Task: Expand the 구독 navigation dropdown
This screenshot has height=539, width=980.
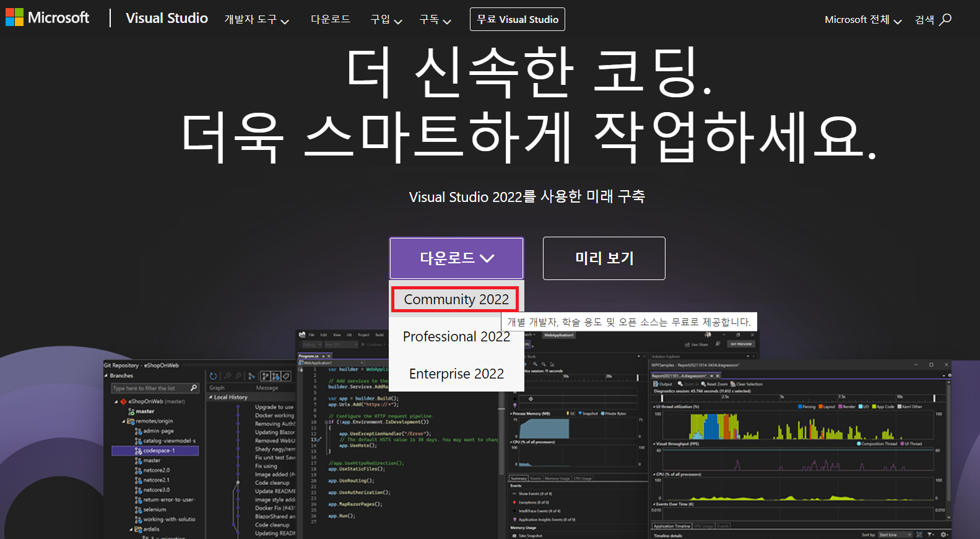Action: 435,20
